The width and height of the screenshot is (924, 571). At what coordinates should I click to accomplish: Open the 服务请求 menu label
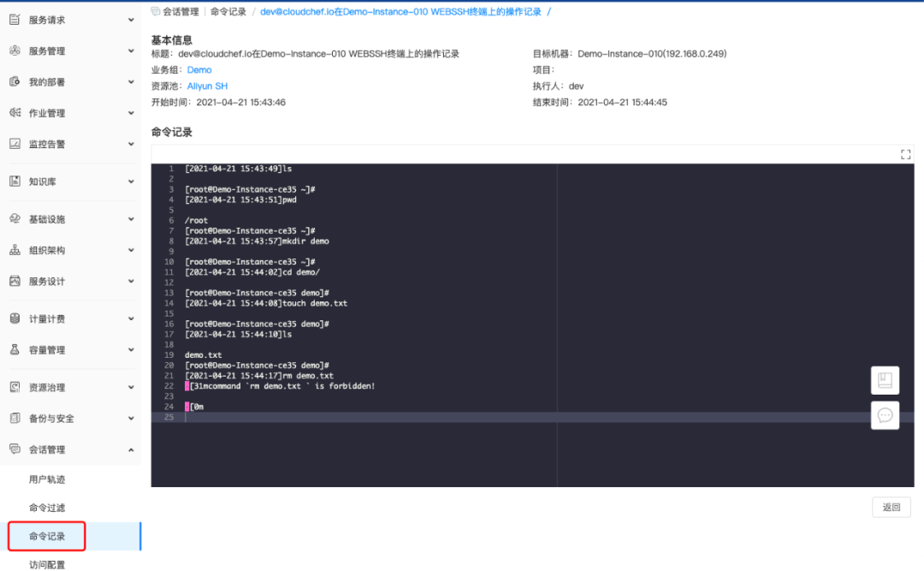[x=47, y=20]
